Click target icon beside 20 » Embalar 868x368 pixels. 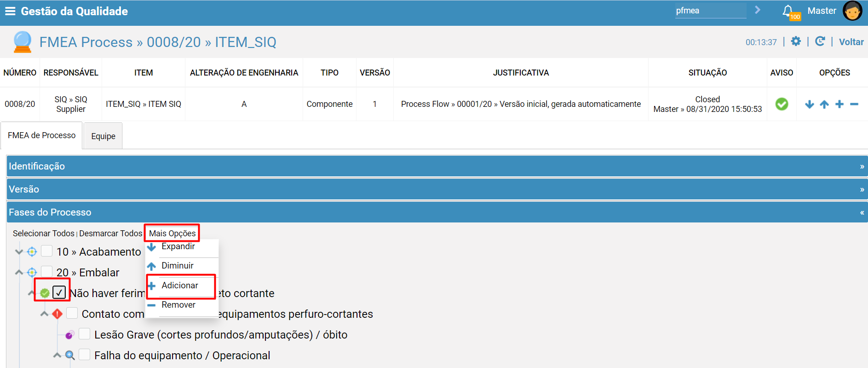point(32,273)
